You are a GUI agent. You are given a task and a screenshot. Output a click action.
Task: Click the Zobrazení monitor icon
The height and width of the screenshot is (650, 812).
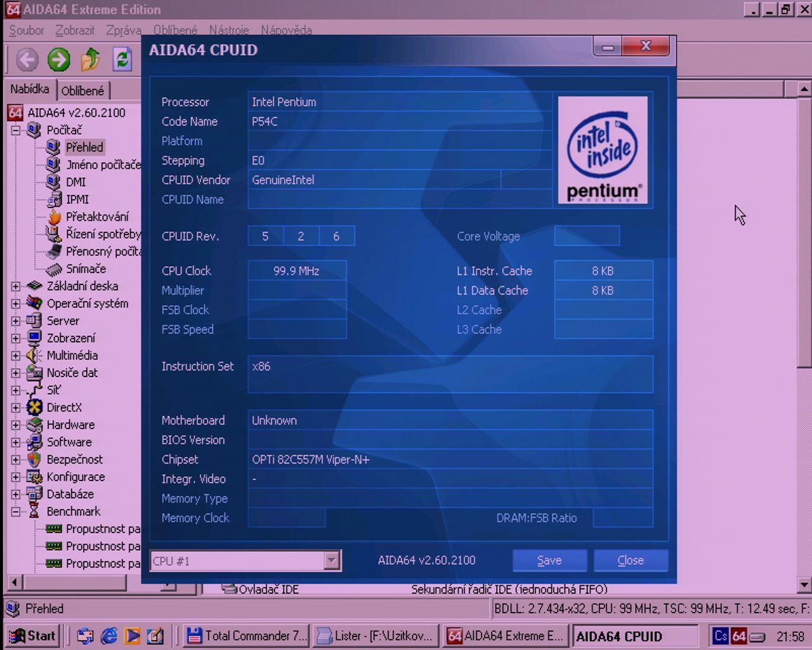[34, 338]
